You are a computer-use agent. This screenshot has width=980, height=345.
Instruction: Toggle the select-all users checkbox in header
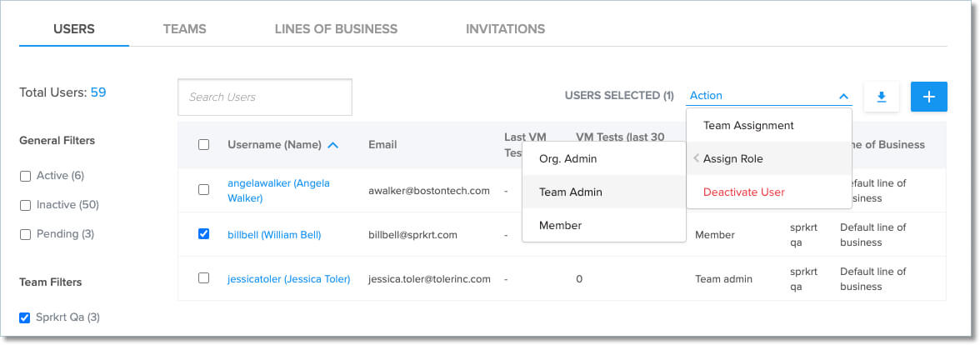pos(204,145)
